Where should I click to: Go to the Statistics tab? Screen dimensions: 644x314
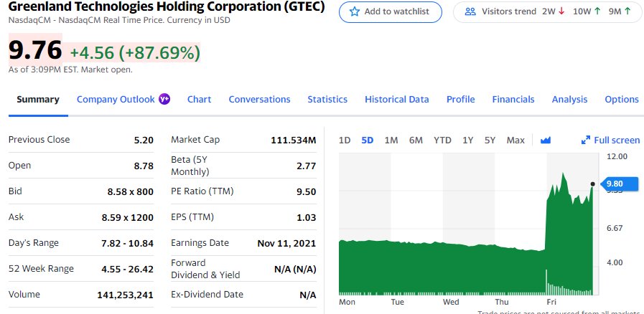[327, 99]
